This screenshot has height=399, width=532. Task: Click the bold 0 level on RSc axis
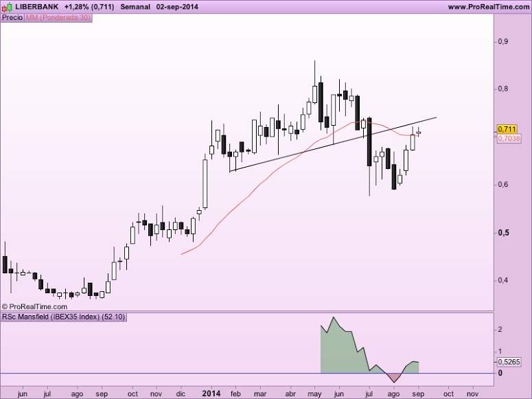500,373
